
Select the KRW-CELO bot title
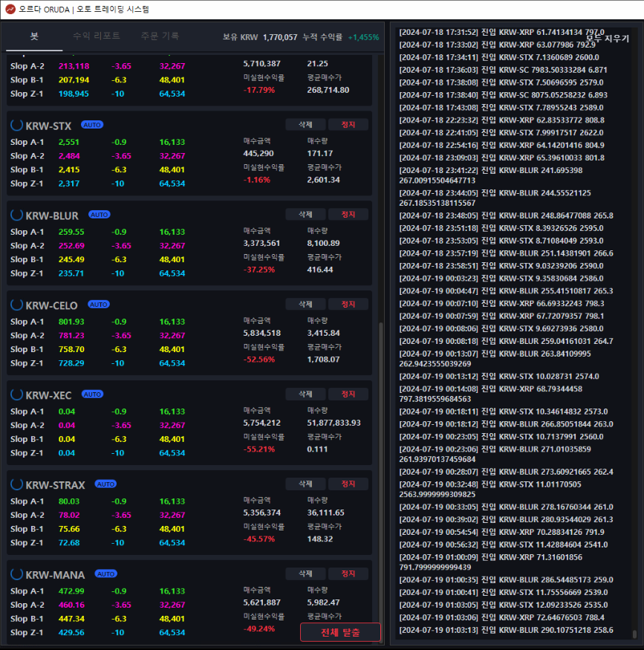pos(51,305)
